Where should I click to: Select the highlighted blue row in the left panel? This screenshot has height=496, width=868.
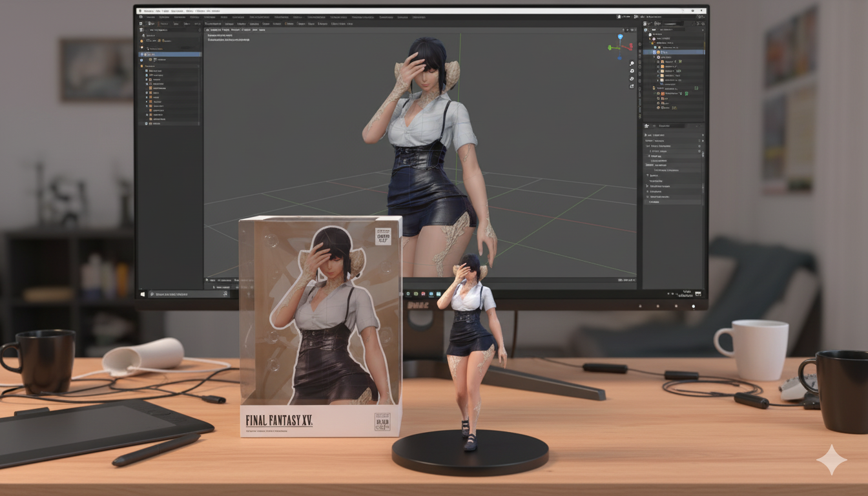tap(170, 55)
